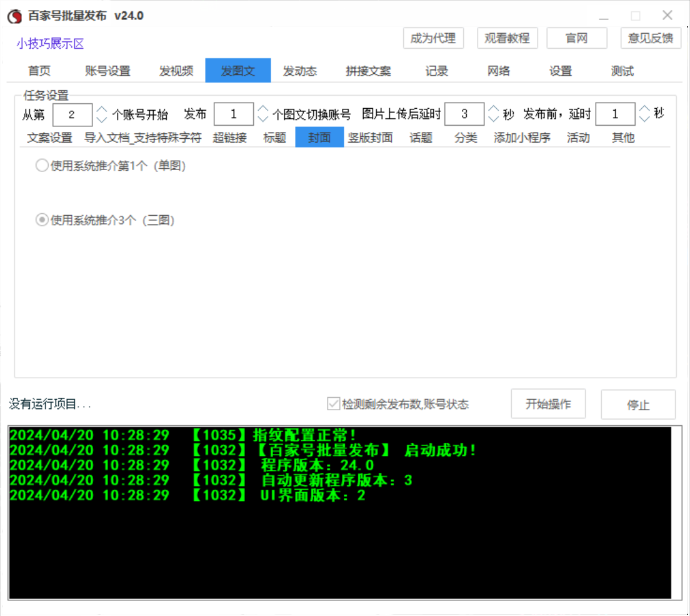Open the 账号设置 tab
Image resolution: width=690 pixels, height=616 pixels.
(x=107, y=71)
